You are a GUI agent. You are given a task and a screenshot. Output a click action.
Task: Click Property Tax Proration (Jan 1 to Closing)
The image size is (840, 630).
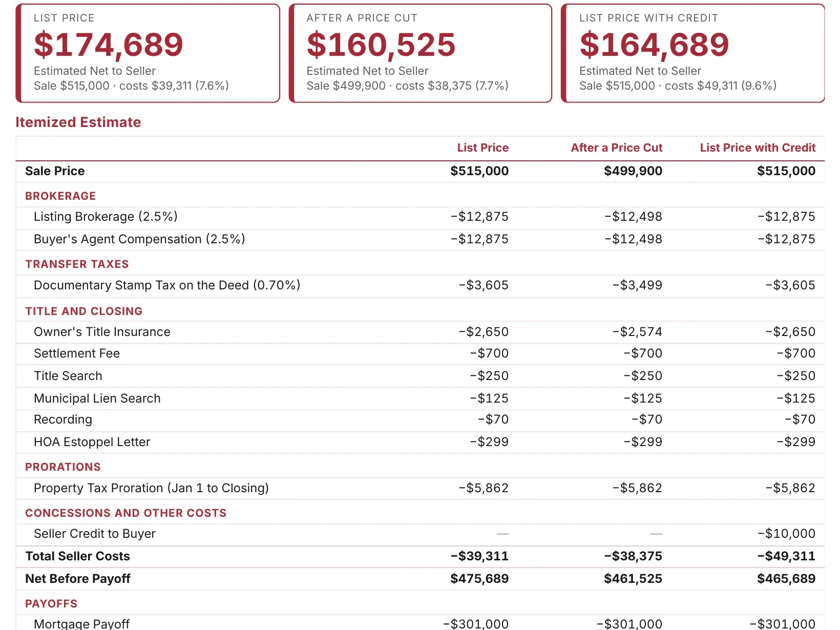pyautogui.click(x=151, y=488)
